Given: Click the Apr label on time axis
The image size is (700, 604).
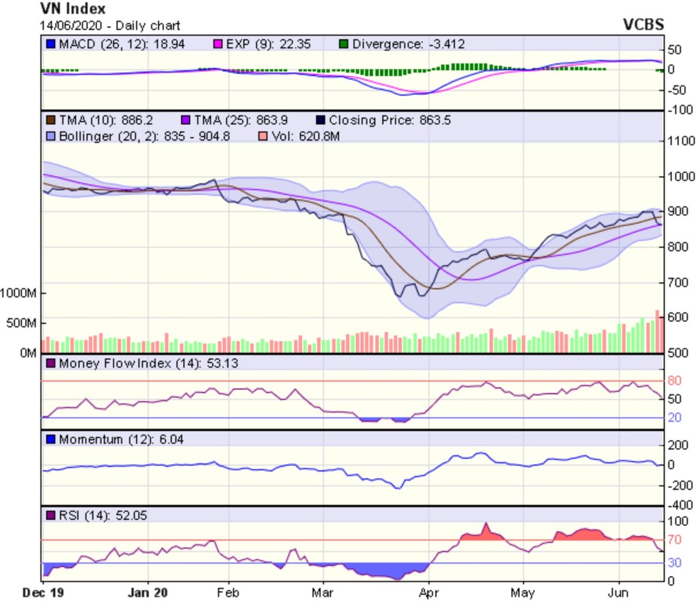Looking at the screenshot, I should pos(429,593).
